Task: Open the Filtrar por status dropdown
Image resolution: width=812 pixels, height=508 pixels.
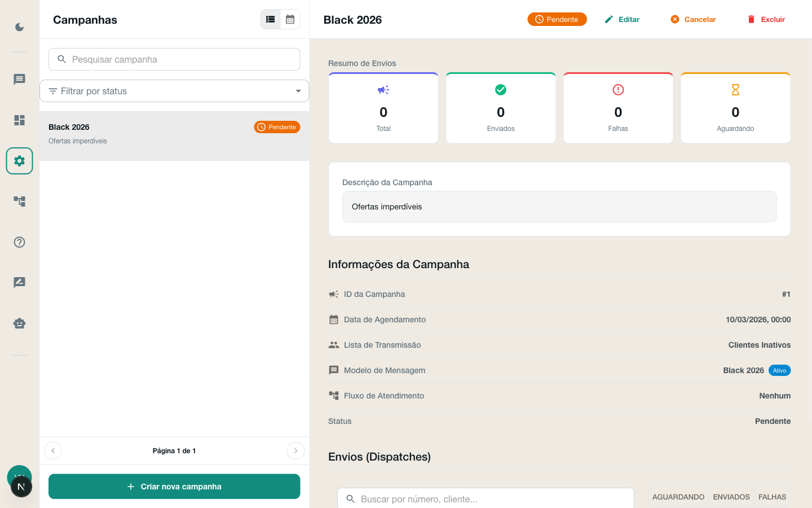Action: point(174,91)
